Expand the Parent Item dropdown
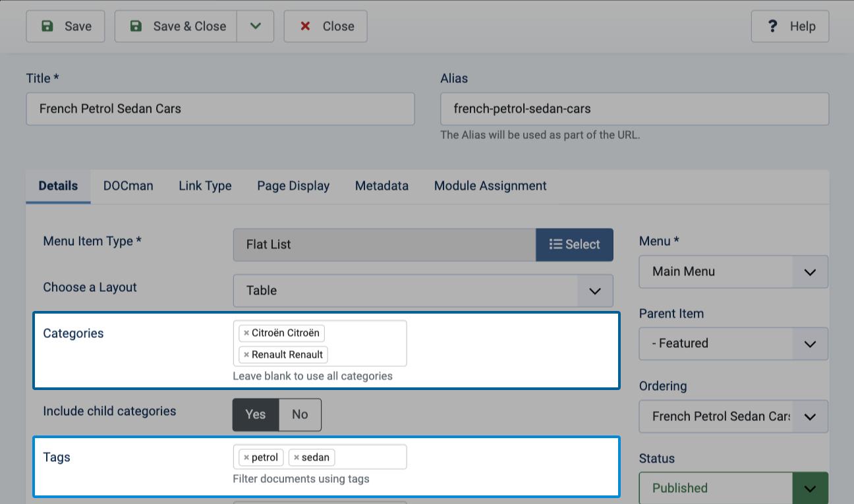This screenshot has width=854, height=504. [733, 344]
